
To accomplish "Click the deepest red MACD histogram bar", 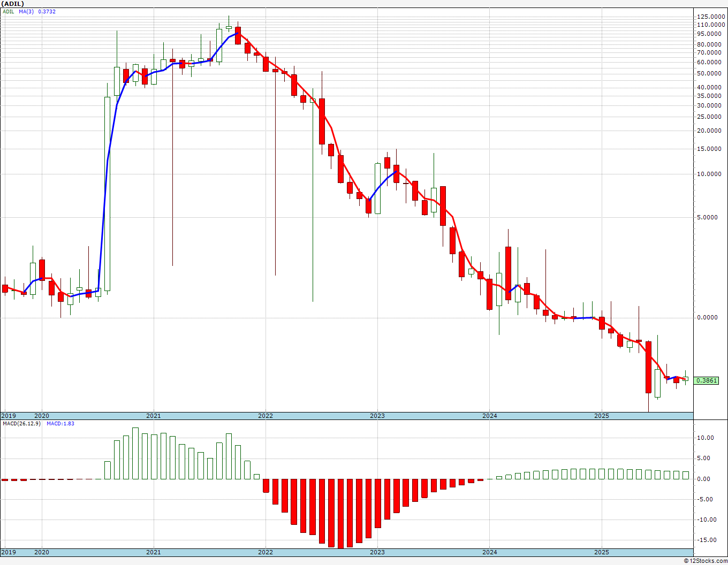I will tap(341, 514).
